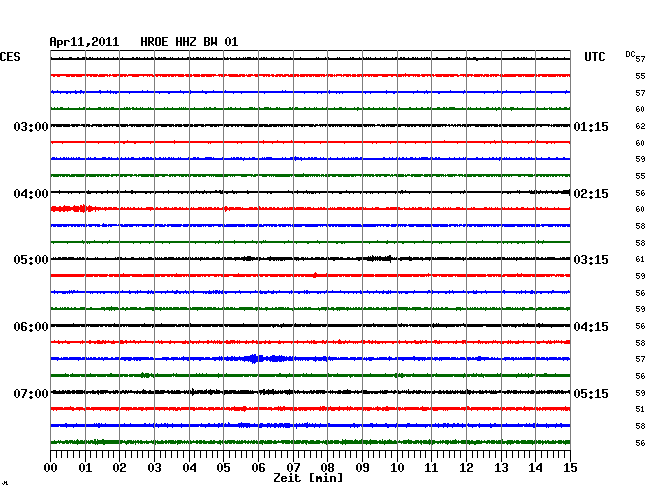
Task: Click the "03" minute axis label
Action: click(x=154, y=468)
